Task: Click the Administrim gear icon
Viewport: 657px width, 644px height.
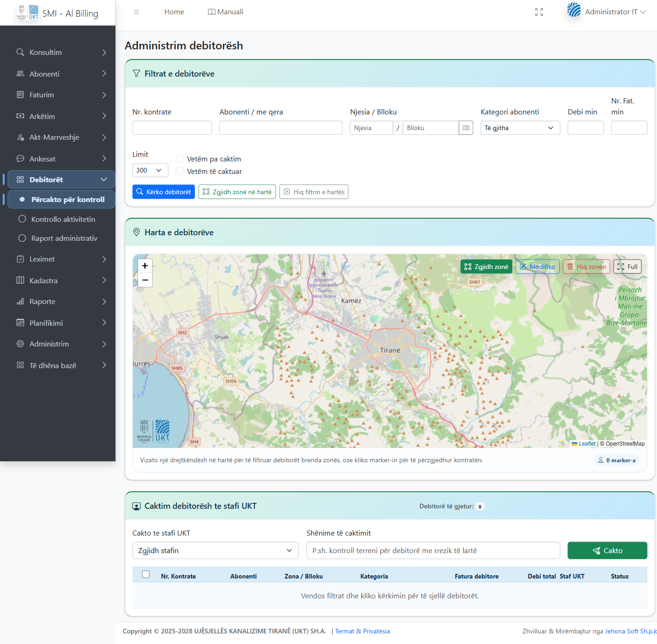Action: [20, 344]
